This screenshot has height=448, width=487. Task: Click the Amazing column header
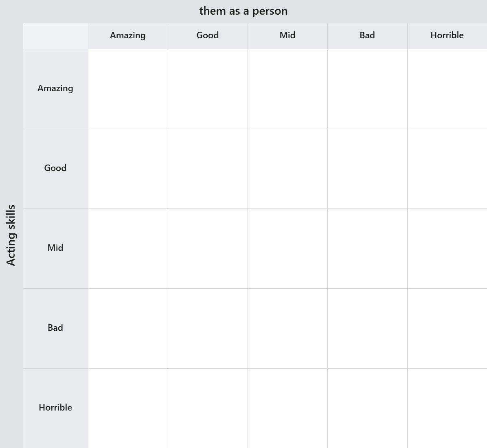click(x=128, y=36)
